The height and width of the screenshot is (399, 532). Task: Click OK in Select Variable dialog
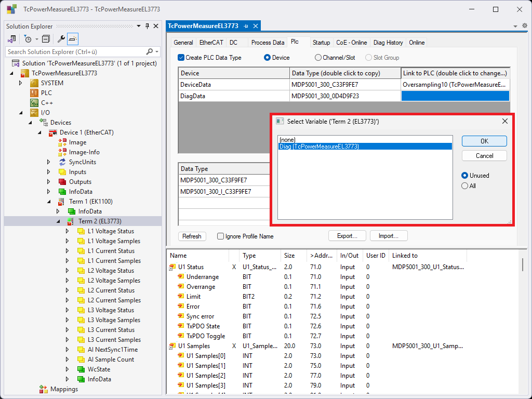click(484, 141)
